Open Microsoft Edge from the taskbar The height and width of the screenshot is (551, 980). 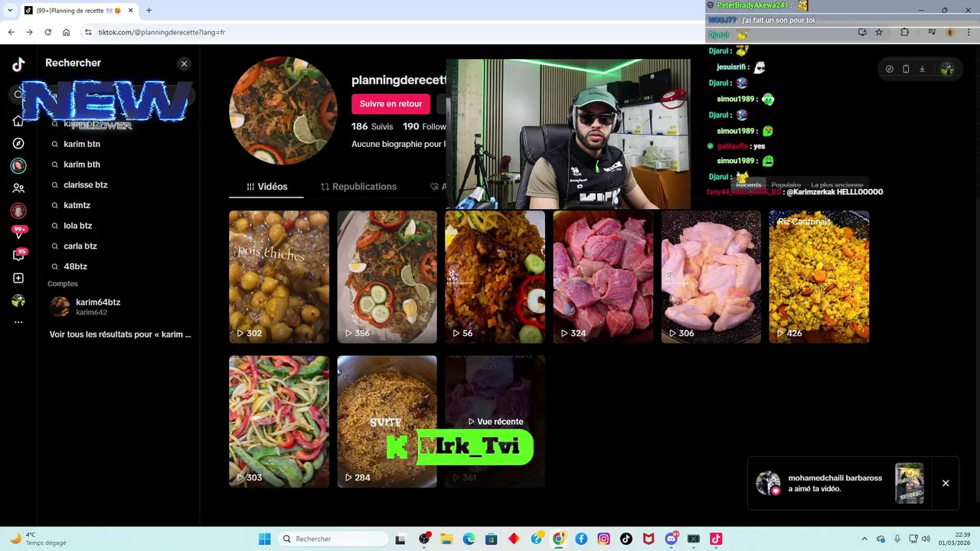(469, 539)
